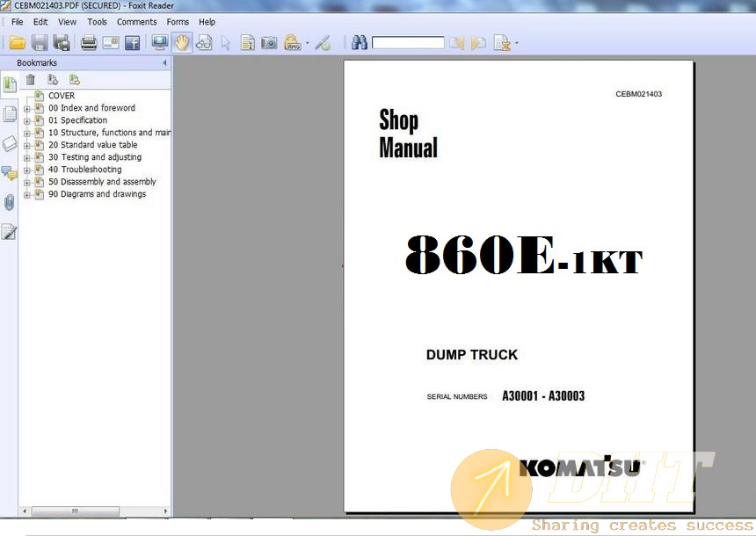The height and width of the screenshot is (536, 756).
Task: Select the 90 Diagrams and drawings bookmark
Action: [x=97, y=194]
